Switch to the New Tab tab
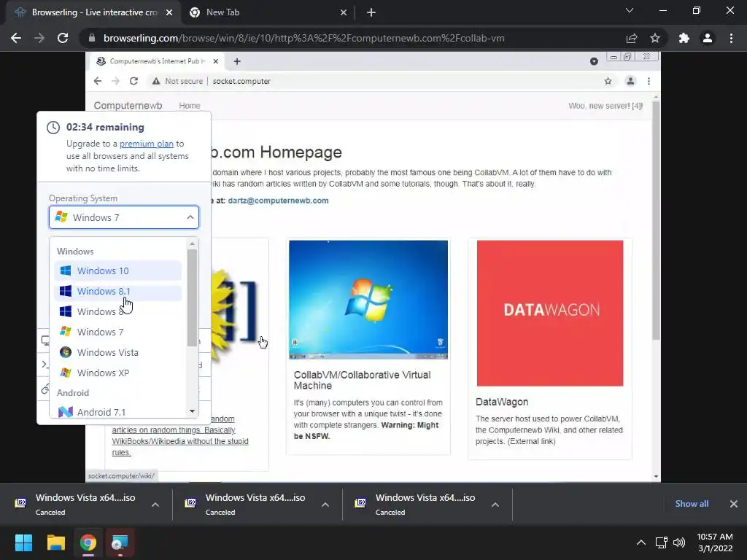Image resolution: width=747 pixels, height=560 pixels. 267,12
